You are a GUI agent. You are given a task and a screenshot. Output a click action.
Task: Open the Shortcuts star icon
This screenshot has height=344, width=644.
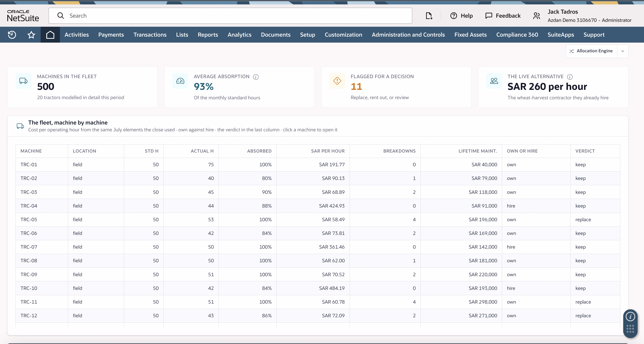pyautogui.click(x=31, y=35)
